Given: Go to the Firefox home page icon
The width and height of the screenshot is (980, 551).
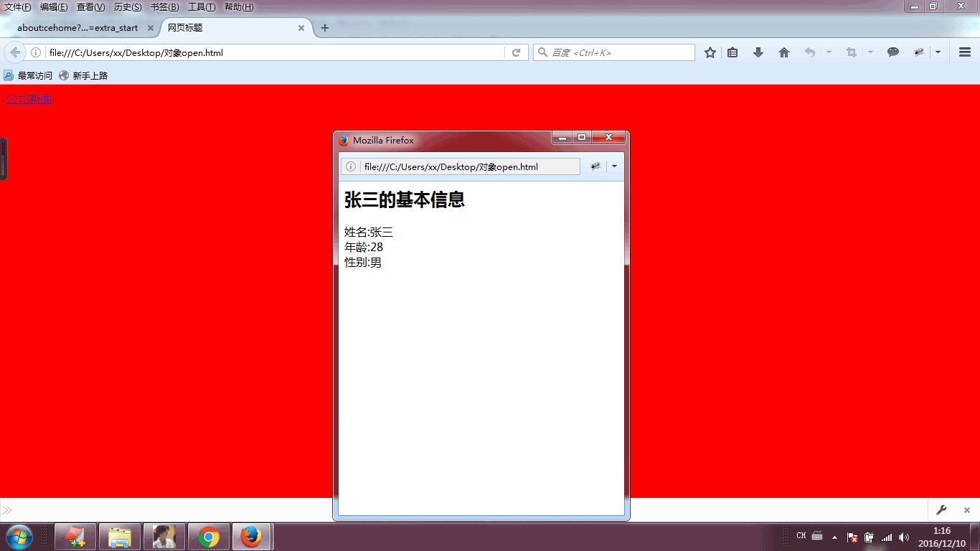Looking at the screenshot, I should pos(783,52).
